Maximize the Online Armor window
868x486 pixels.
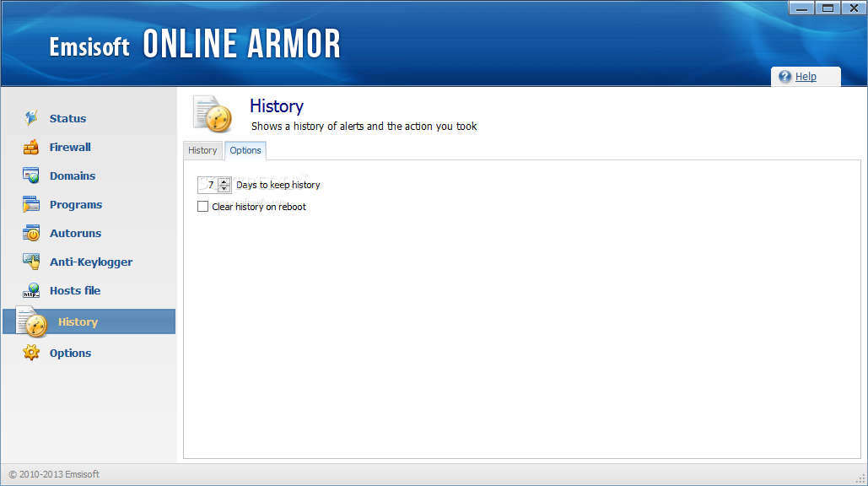point(828,8)
